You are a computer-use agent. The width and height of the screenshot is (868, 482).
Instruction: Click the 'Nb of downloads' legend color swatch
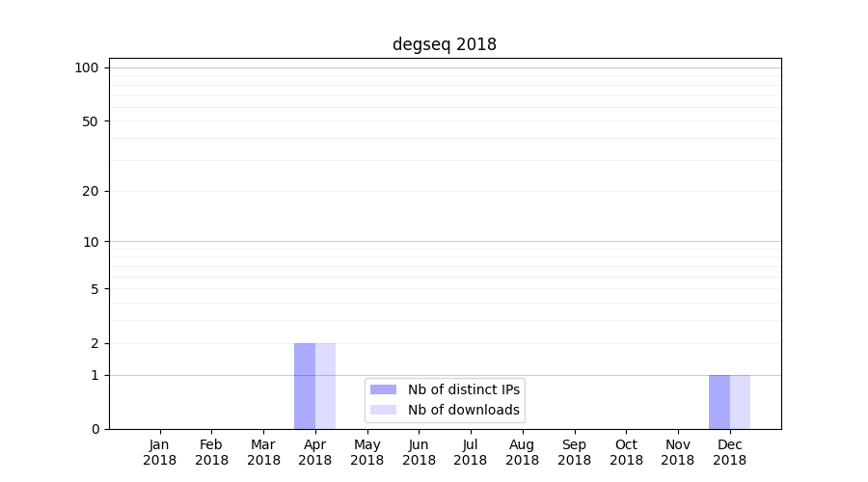(383, 410)
